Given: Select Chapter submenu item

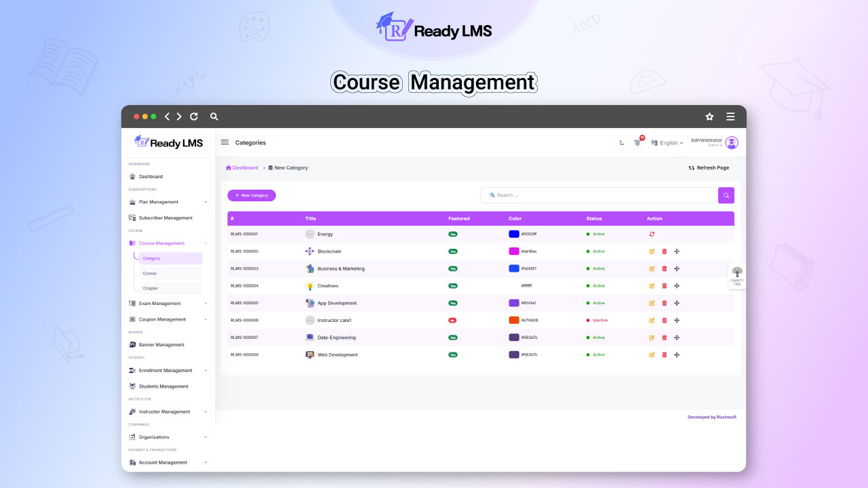Looking at the screenshot, I should 171,288.
